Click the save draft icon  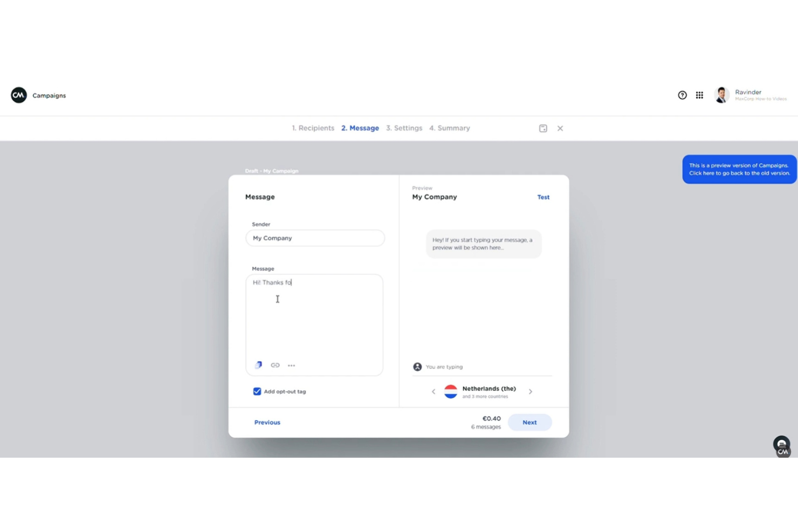[x=543, y=128]
